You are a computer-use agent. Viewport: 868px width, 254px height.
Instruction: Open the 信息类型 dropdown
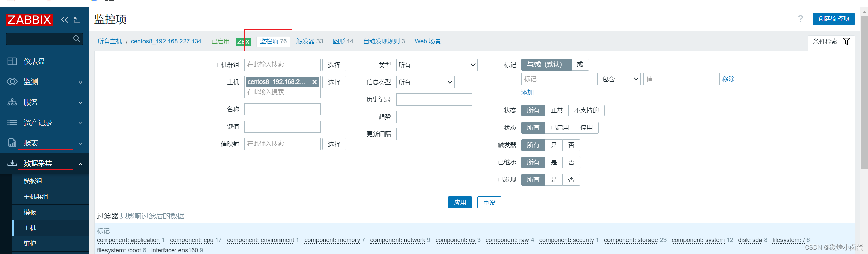(425, 82)
